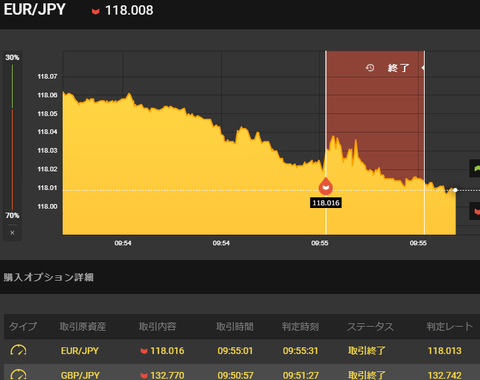This screenshot has width=480, height=380.
Task: Click the red down-arrow entry marker on chart
Action: (326, 187)
